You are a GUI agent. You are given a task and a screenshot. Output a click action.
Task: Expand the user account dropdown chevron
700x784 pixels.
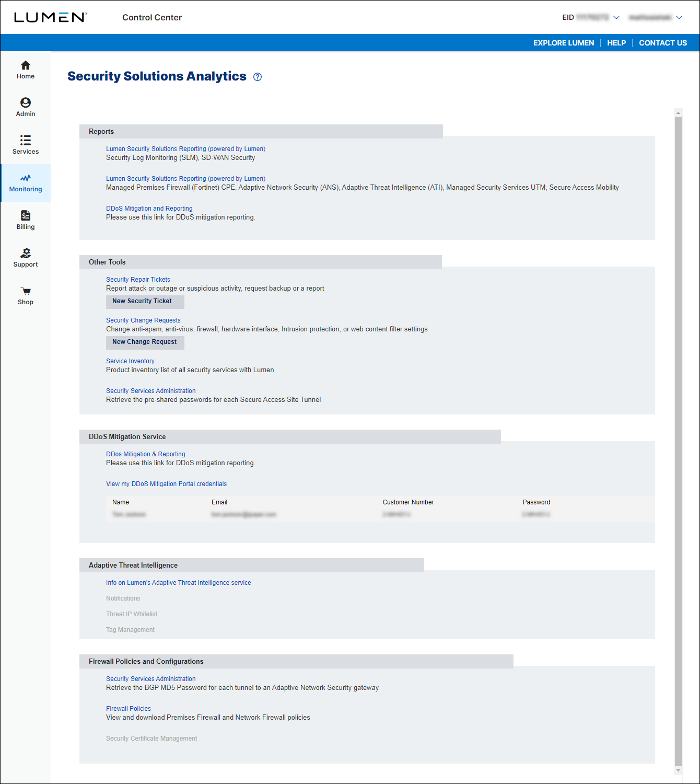(679, 17)
